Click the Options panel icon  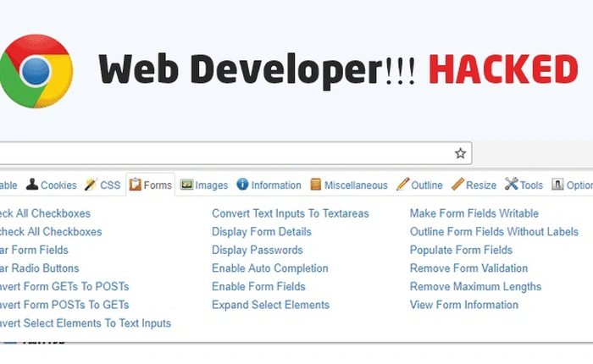click(557, 184)
